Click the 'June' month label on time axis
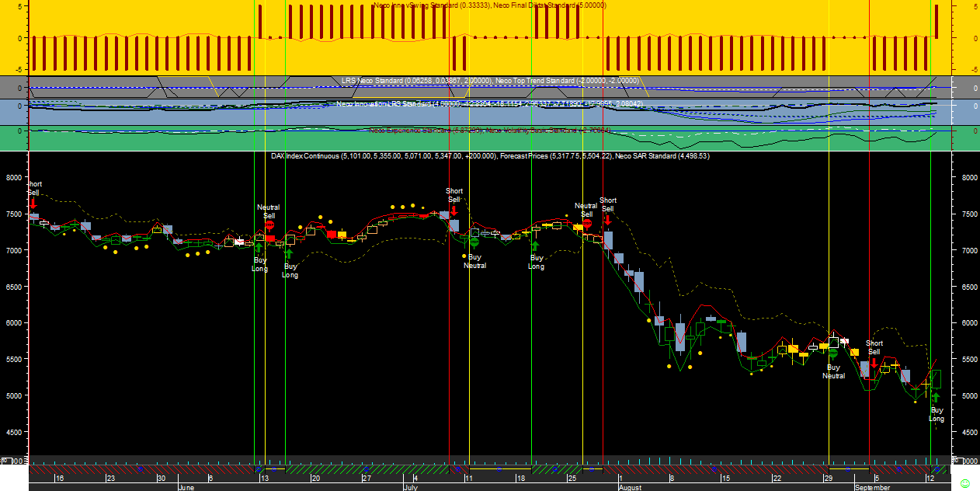This screenshot has height=491, width=980. [x=186, y=487]
